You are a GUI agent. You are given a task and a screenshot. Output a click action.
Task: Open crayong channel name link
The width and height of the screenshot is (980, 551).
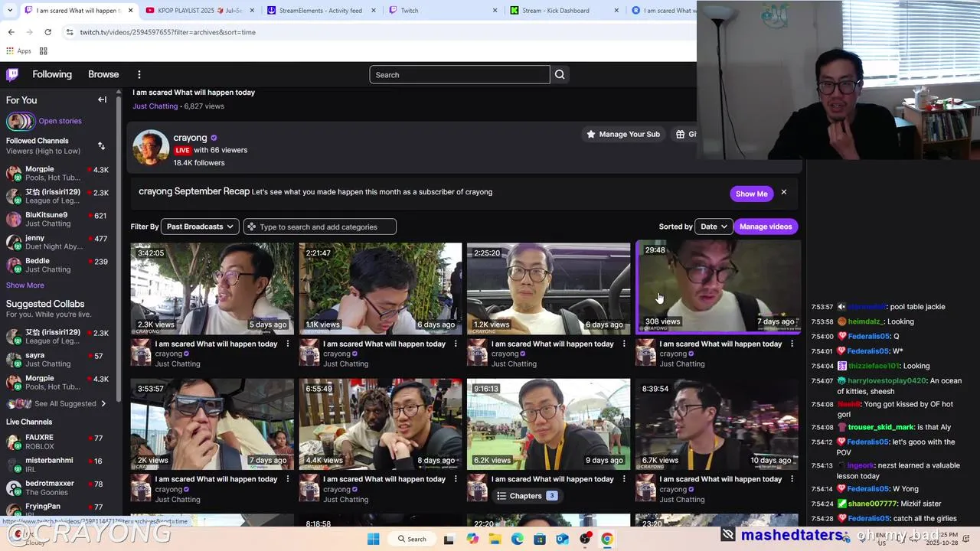(190, 138)
